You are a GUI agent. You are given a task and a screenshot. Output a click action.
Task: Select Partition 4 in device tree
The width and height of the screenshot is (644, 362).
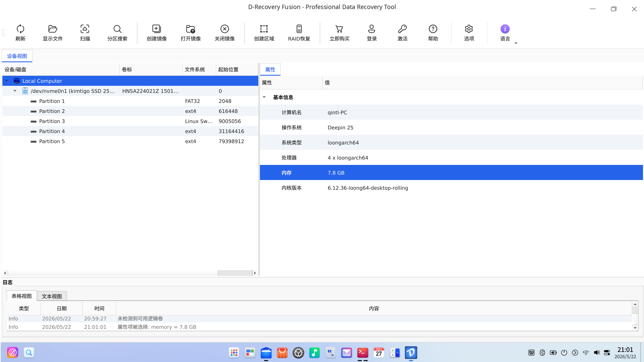pyautogui.click(x=130, y=131)
